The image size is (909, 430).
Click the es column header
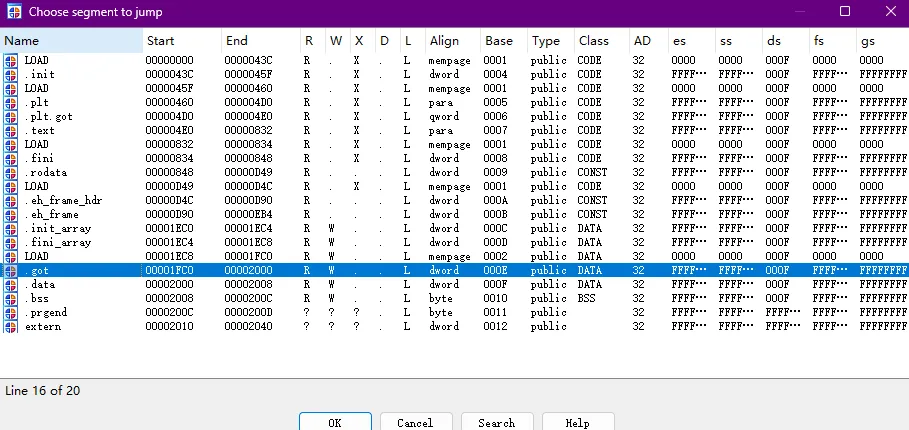pyautogui.click(x=692, y=41)
